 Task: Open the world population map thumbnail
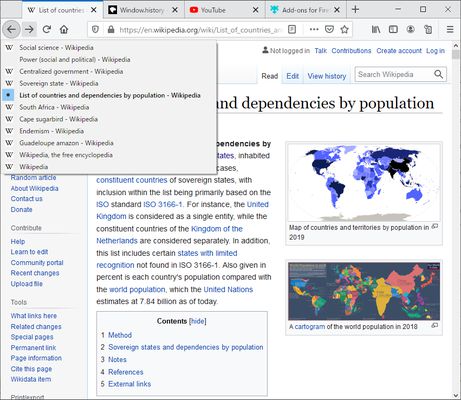(364, 182)
